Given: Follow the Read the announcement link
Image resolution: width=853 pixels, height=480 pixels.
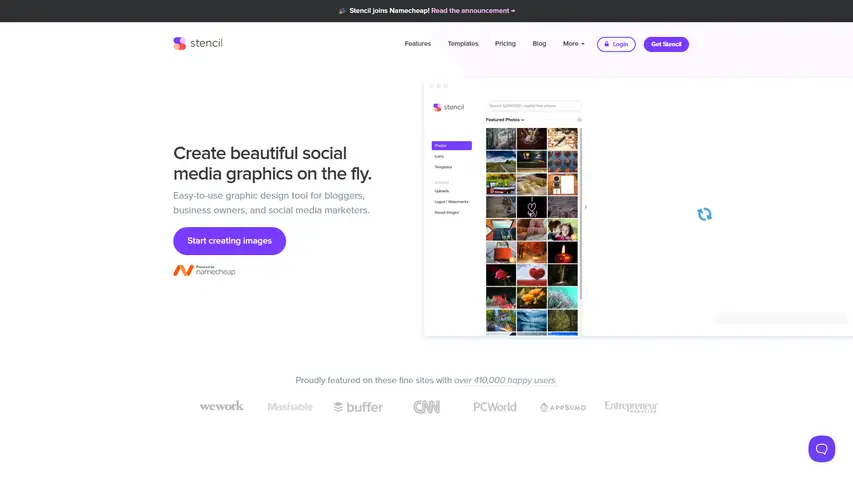Looking at the screenshot, I should click(473, 11).
